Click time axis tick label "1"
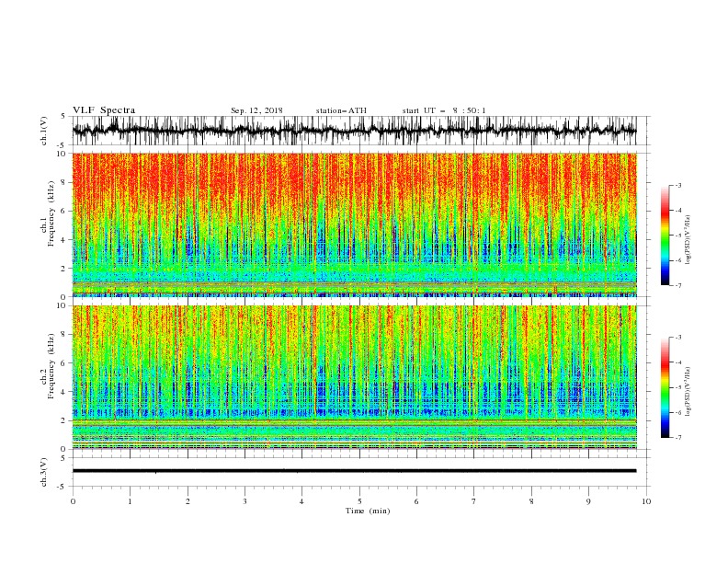The height and width of the screenshot is (563, 728). point(130,501)
